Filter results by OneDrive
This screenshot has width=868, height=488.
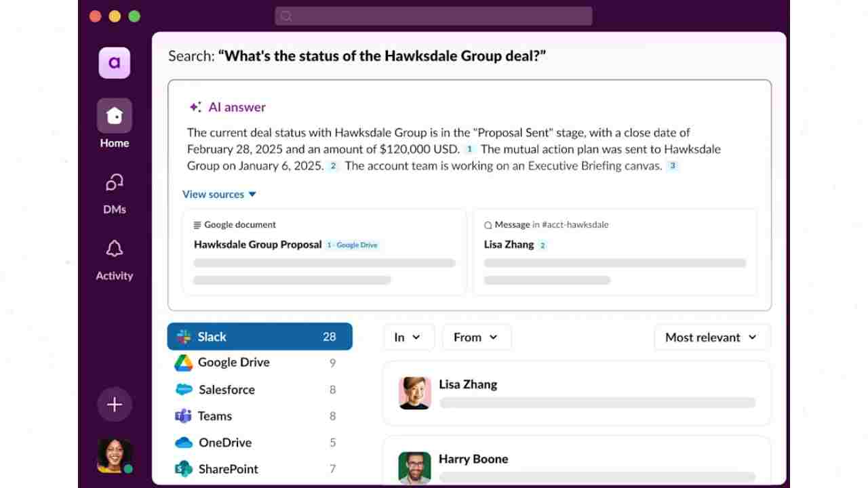(222, 442)
